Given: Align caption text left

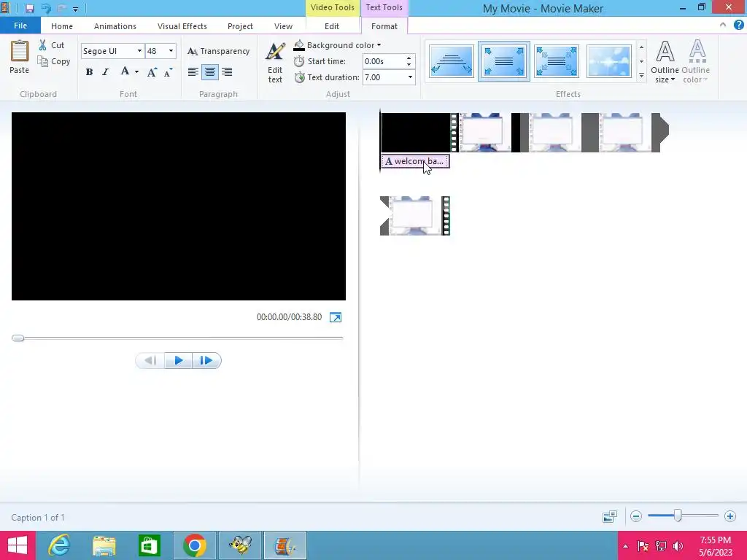Looking at the screenshot, I should coord(193,72).
